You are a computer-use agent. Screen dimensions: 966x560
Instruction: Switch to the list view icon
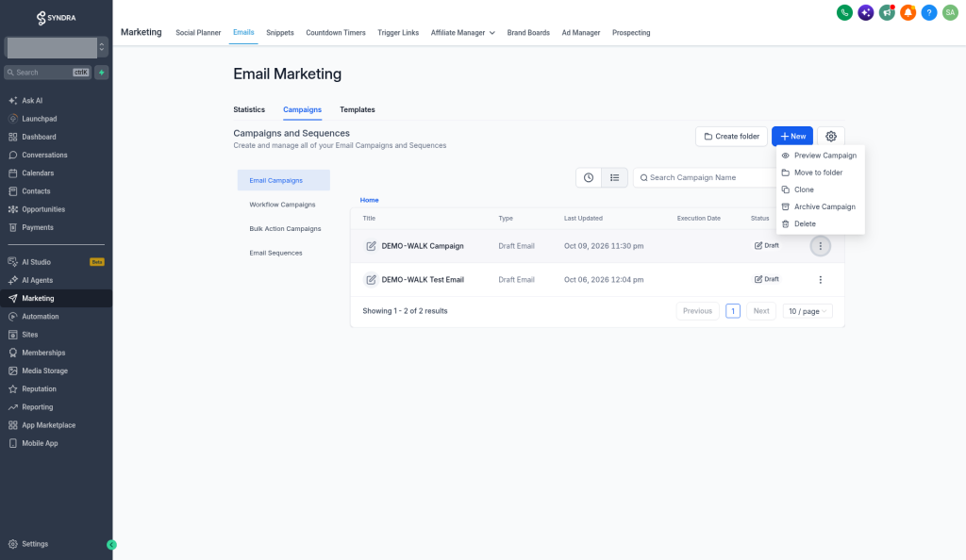(614, 177)
